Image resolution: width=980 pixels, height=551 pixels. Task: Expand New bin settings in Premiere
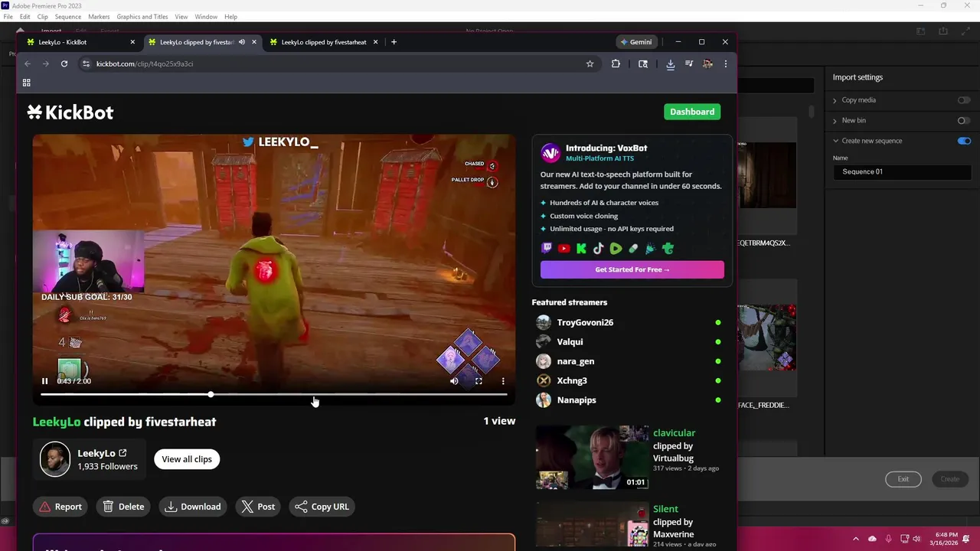tap(835, 120)
